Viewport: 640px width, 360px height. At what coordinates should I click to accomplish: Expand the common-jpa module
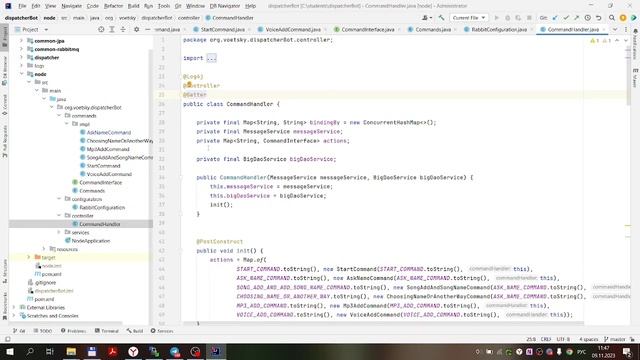(21, 41)
